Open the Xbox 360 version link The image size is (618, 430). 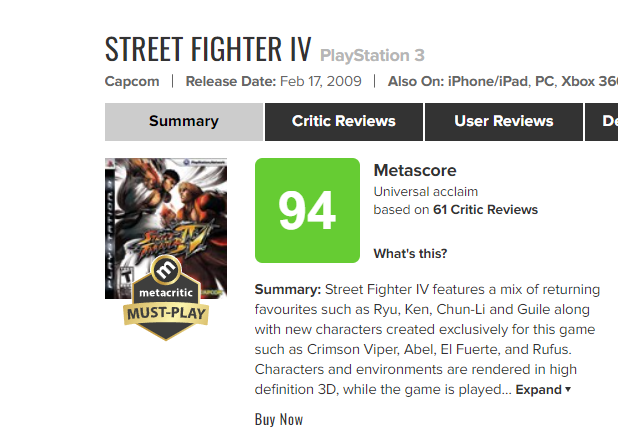(x=590, y=81)
